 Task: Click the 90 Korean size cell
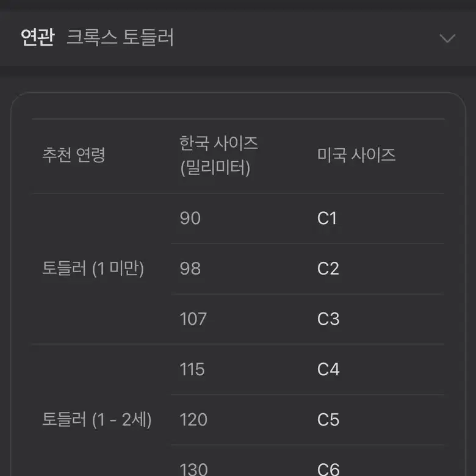click(x=190, y=218)
